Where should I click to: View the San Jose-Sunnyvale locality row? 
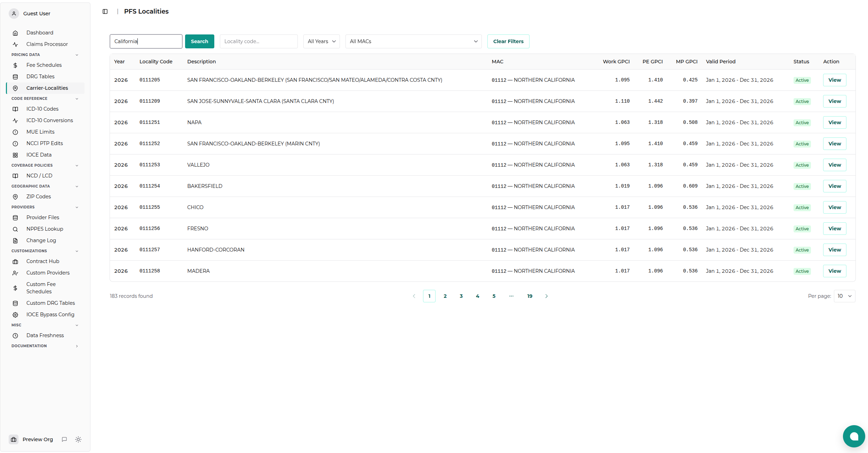click(835, 101)
